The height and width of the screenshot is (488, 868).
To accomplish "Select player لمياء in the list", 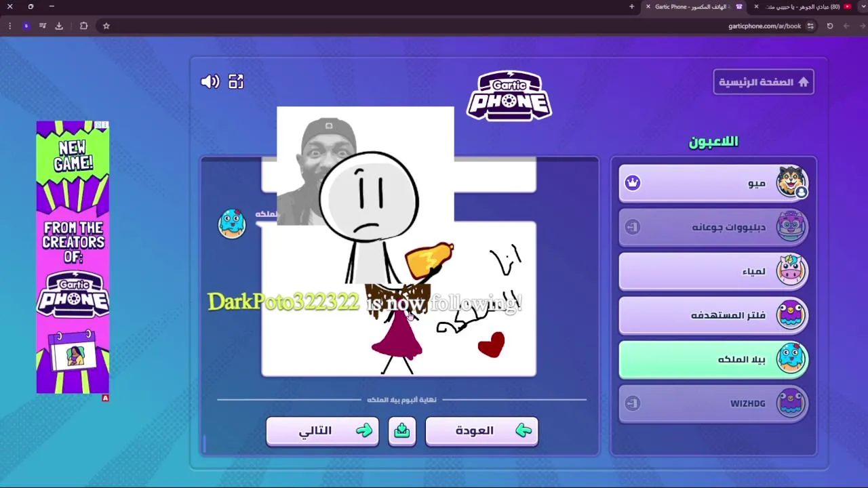I will point(713,271).
